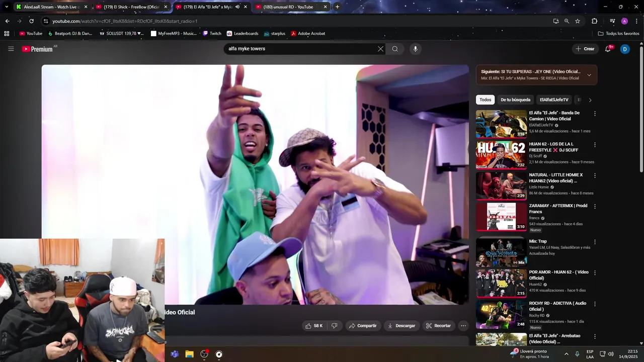Open ROCHY RD ADICTIVA thumbnail
This screenshot has height=362, width=644.
(501, 314)
